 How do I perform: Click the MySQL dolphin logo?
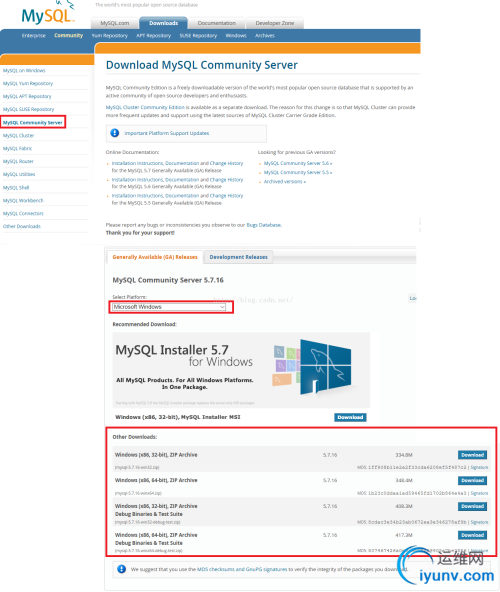[48, 14]
